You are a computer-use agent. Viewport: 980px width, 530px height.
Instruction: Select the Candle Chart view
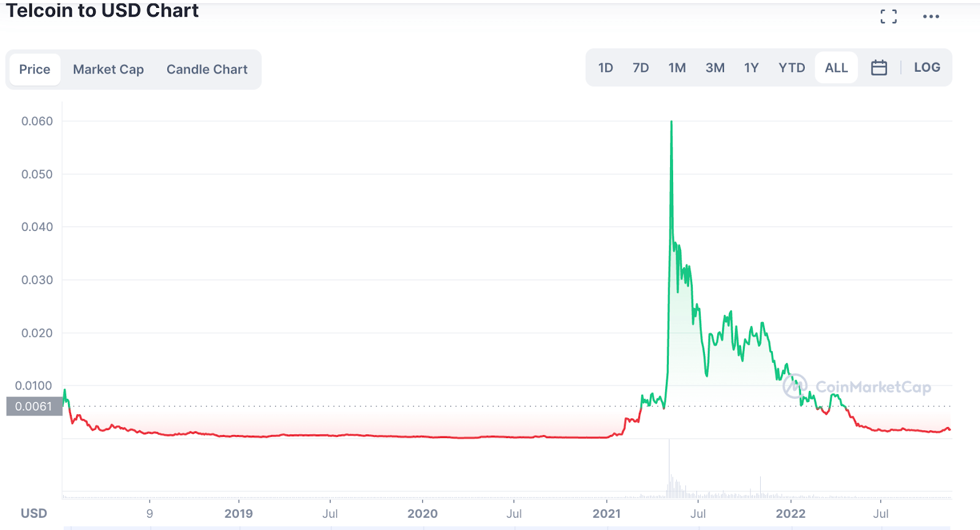207,69
